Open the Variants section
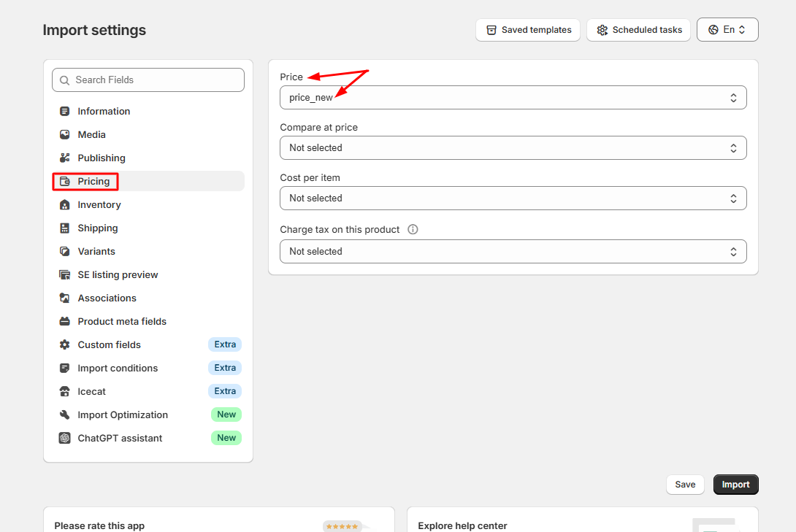The height and width of the screenshot is (532, 796). click(148, 251)
